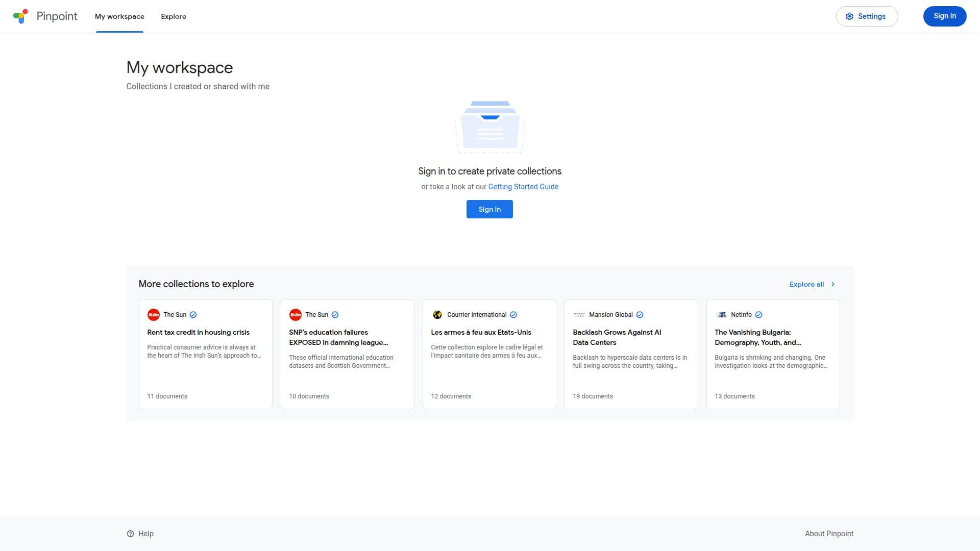Click the Courrier international globe logo
The width and height of the screenshot is (980, 551).
click(x=437, y=315)
